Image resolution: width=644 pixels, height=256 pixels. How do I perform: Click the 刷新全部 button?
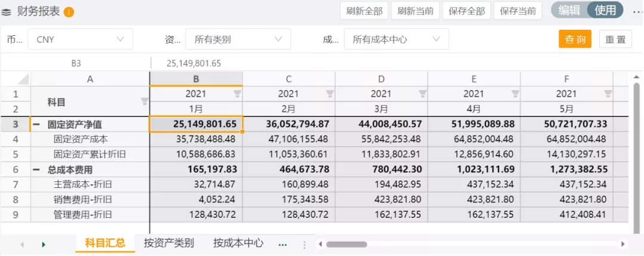click(364, 11)
